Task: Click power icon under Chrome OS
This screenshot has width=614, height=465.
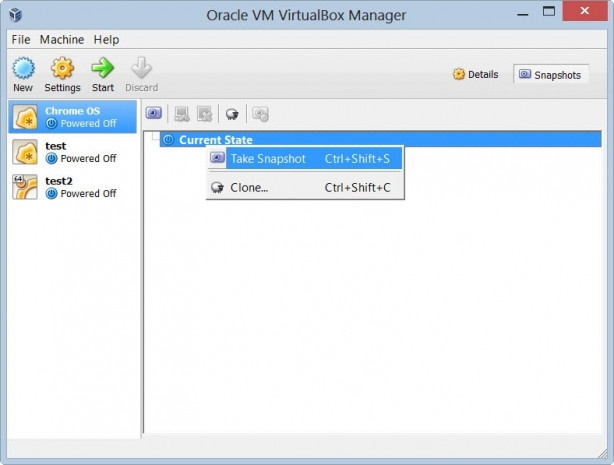Action: coord(51,123)
